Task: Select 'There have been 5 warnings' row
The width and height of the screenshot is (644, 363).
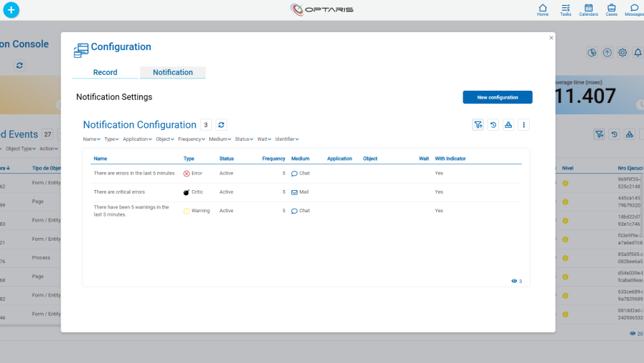Action: pyautogui.click(x=306, y=211)
